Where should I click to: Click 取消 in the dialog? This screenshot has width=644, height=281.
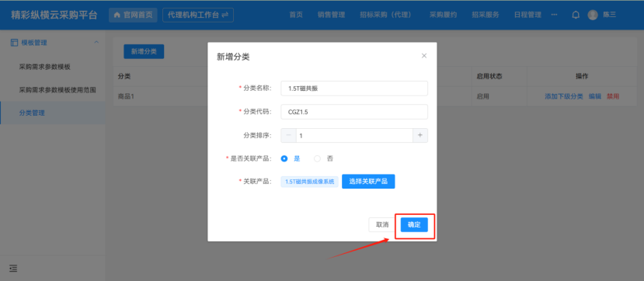click(x=382, y=225)
